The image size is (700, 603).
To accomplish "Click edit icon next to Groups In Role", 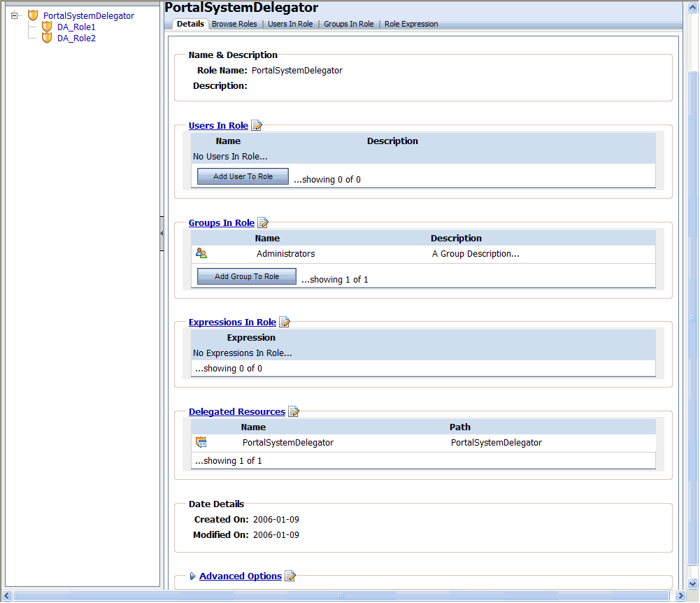I will [x=264, y=222].
